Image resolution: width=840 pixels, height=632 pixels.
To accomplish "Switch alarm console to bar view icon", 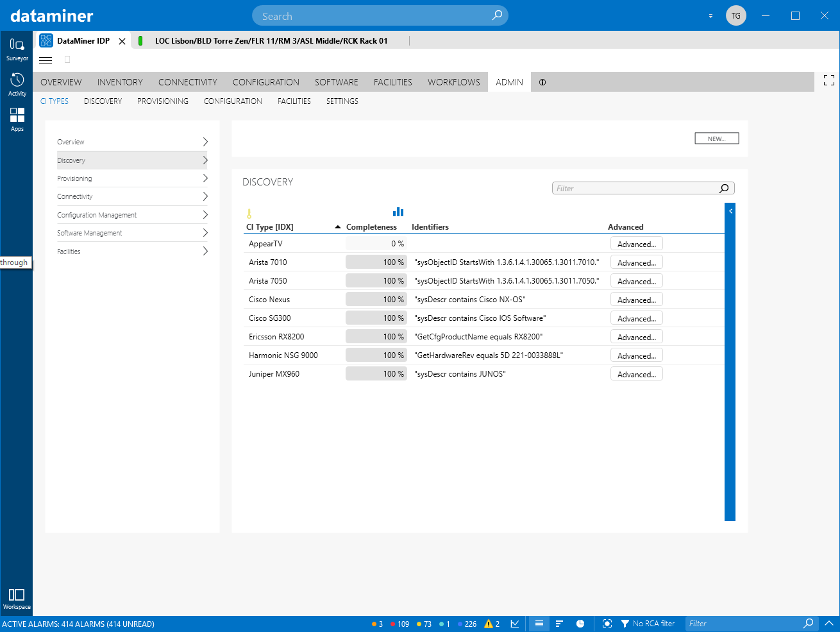I will [559, 624].
